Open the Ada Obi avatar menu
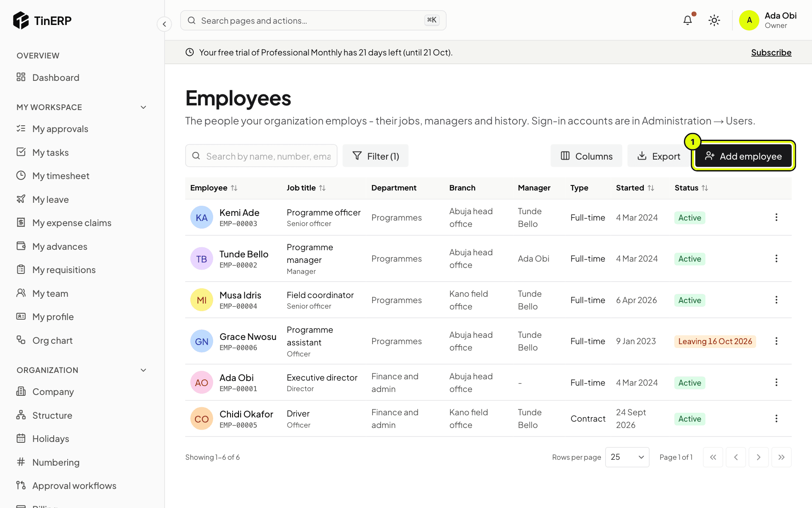Screen dimensions: 812x508 click(749, 20)
